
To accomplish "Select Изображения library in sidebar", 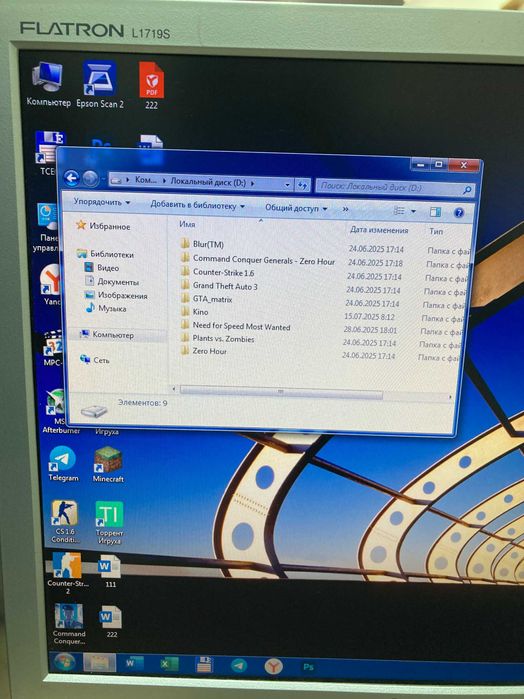I will point(116,295).
